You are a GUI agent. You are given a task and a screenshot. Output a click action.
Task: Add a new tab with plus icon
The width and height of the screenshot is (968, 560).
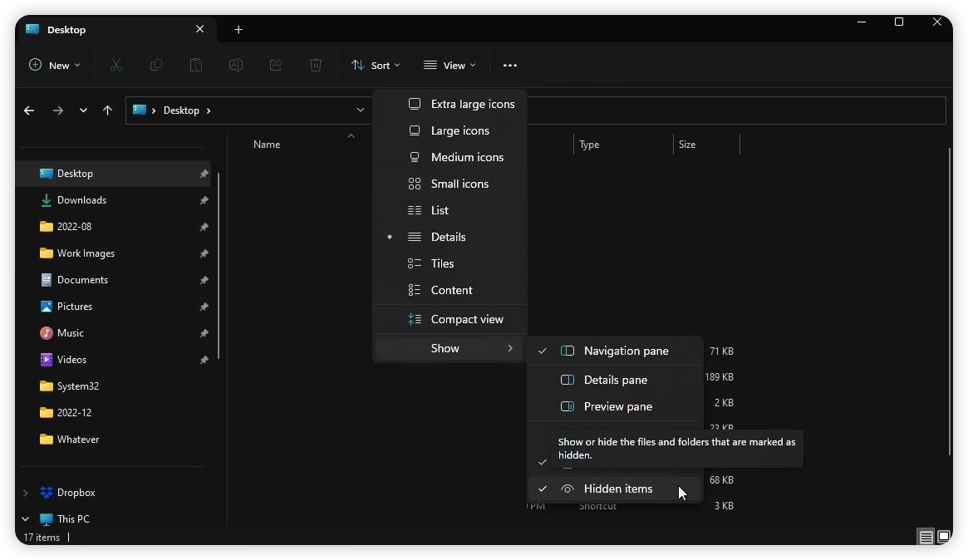[x=238, y=30]
